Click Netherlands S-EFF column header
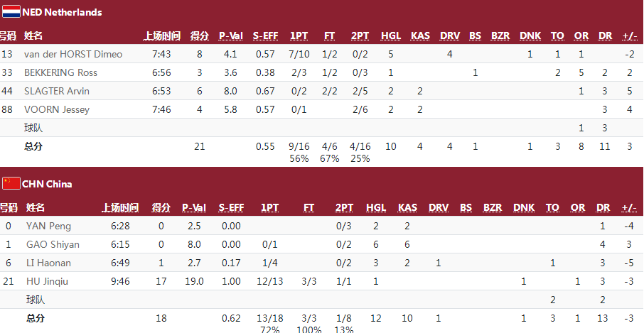Viewport: 644px width, 333px height. [x=265, y=36]
